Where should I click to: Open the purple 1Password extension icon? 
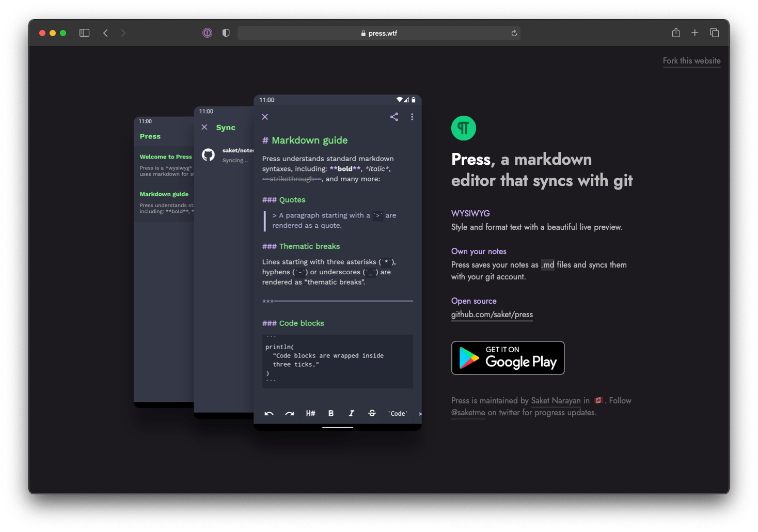pos(207,33)
